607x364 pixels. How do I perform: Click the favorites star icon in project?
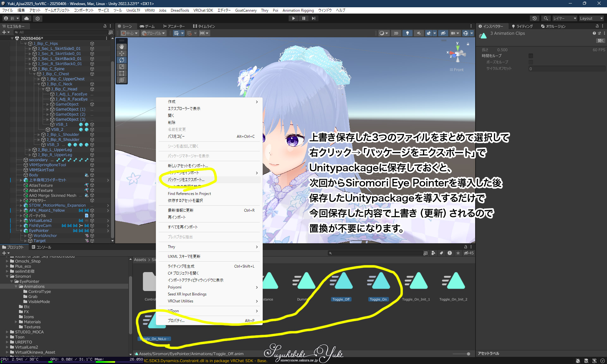coord(458,253)
